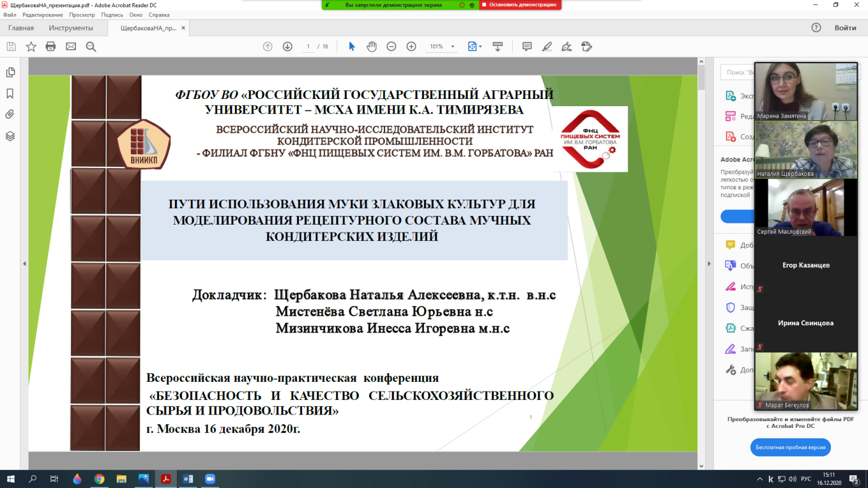The image size is (868, 488).
Task: Select the Hand pan tool
Action: click(372, 47)
